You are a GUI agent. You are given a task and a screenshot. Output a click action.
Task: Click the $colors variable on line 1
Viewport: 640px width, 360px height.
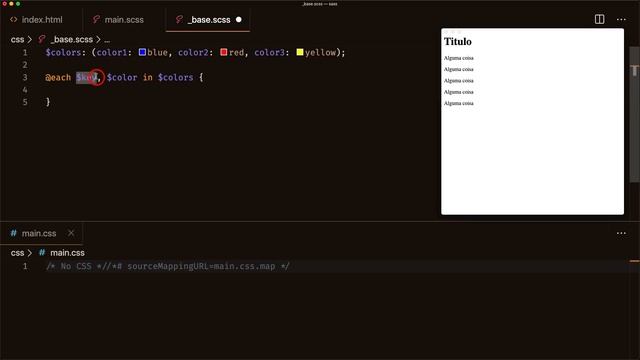(x=63, y=53)
